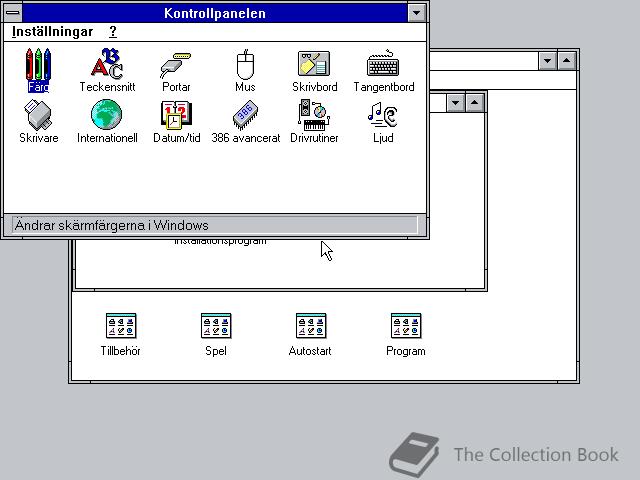The width and height of the screenshot is (640, 480).
Task: Maximize the inner group window behind Kontrollpanelen
Action: click(x=474, y=102)
